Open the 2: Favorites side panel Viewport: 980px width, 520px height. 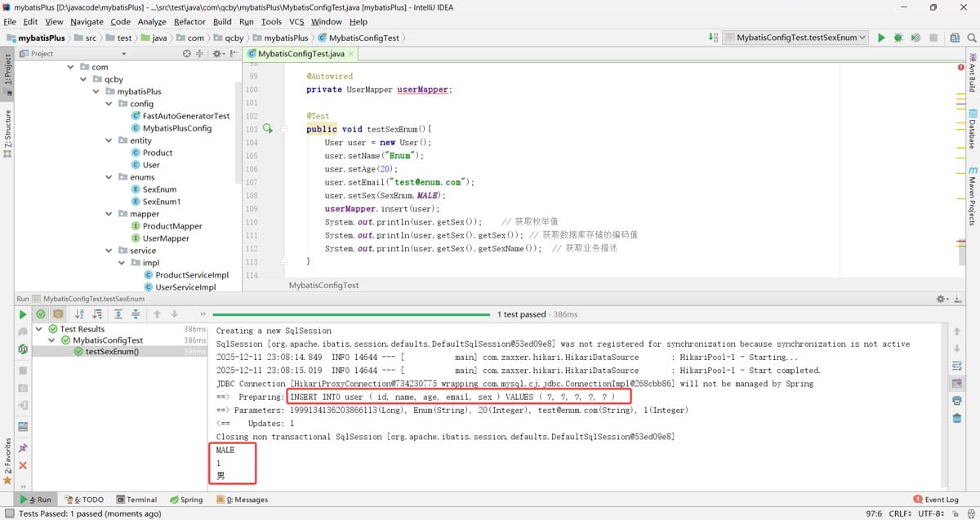tap(7, 461)
